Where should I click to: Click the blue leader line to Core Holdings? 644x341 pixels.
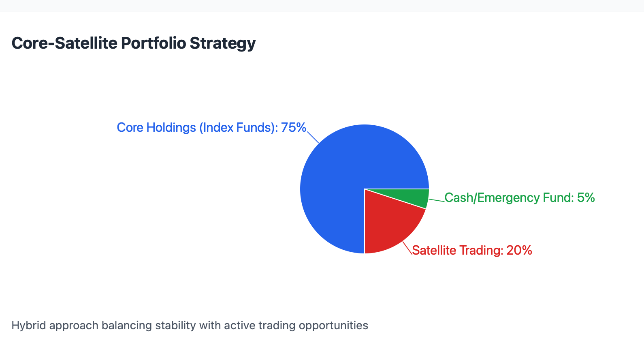coord(313,137)
